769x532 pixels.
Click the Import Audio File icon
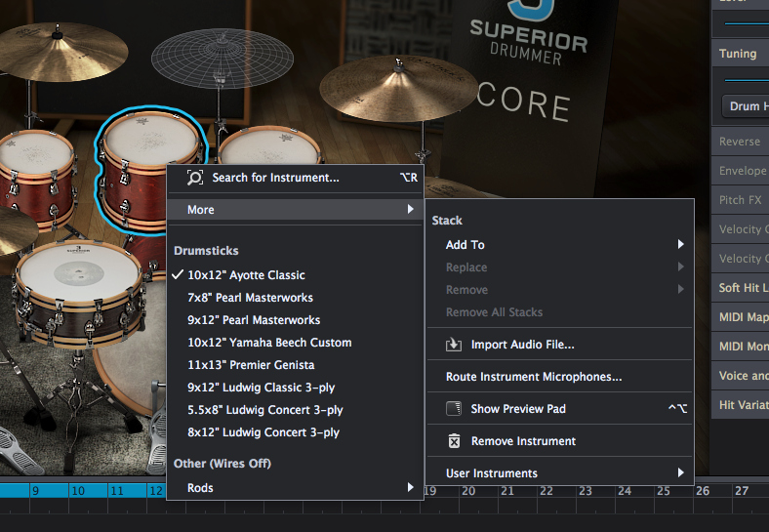click(454, 345)
